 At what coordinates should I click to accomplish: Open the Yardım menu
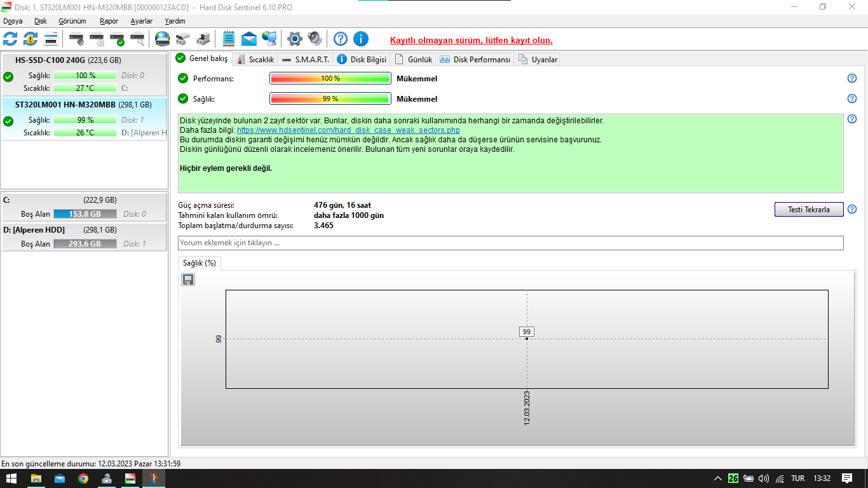pyautogui.click(x=175, y=21)
